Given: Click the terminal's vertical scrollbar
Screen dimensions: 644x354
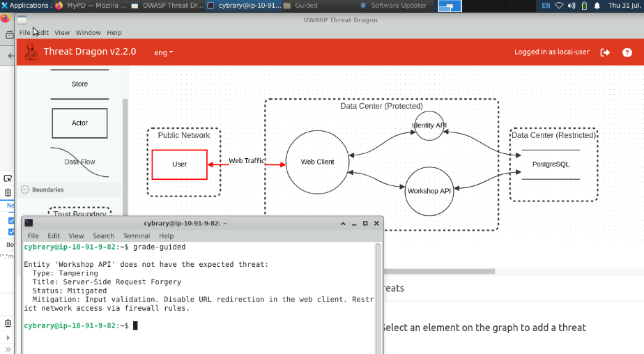Looking at the screenshot, I should pyautogui.click(x=378, y=293).
